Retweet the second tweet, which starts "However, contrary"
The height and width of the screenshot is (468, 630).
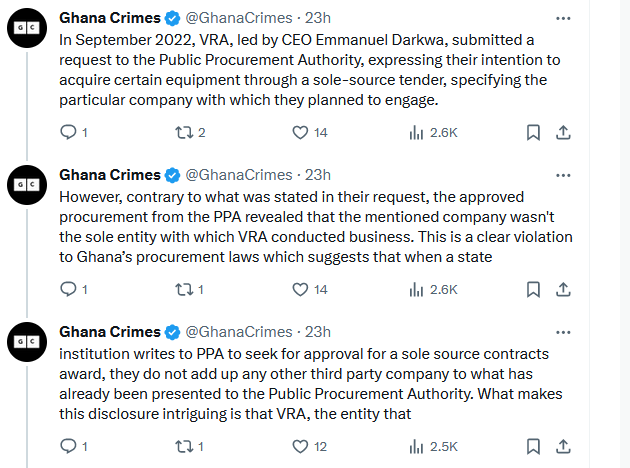(x=182, y=289)
